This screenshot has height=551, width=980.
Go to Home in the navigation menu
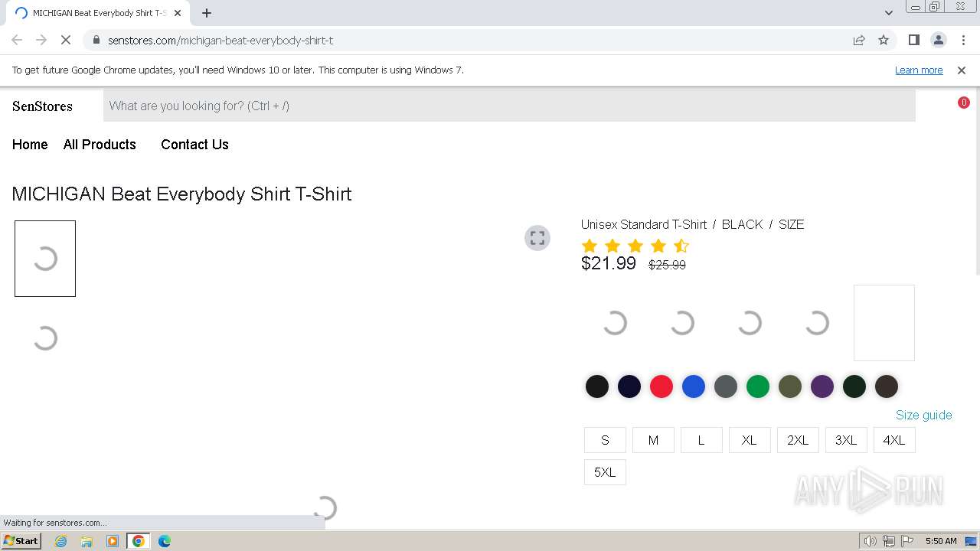30,145
